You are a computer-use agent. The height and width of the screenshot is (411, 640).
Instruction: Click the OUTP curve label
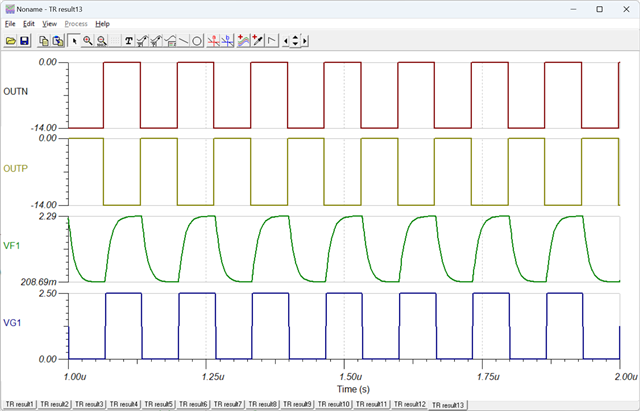[16, 169]
